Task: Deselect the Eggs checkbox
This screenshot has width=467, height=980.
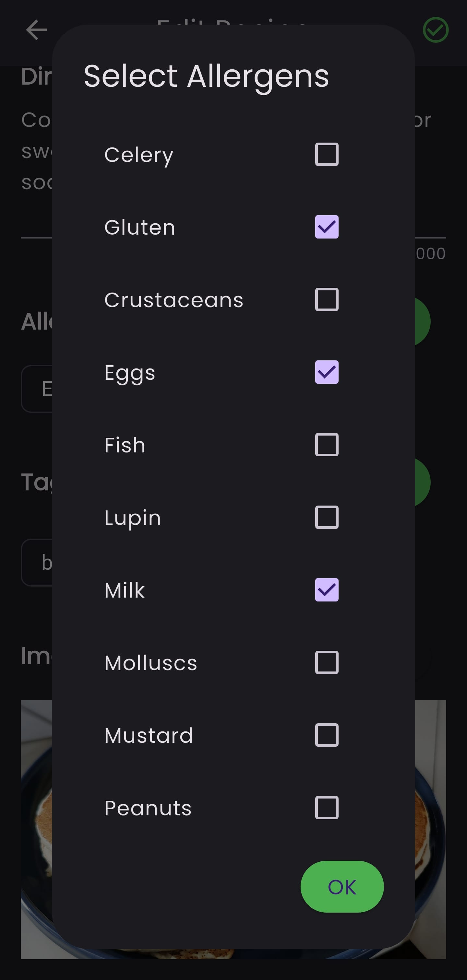Action: (x=327, y=372)
